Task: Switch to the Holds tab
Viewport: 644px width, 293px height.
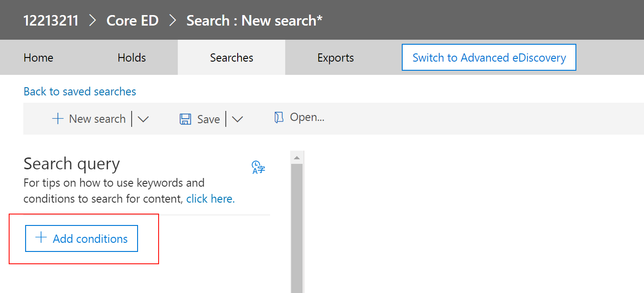Action: click(131, 57)
